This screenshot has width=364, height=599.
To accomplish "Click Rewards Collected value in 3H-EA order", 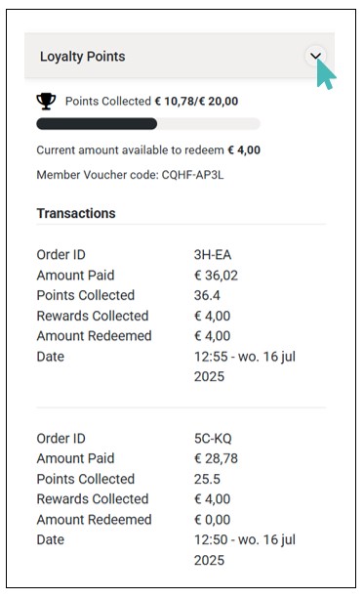I will pos(212,316).
